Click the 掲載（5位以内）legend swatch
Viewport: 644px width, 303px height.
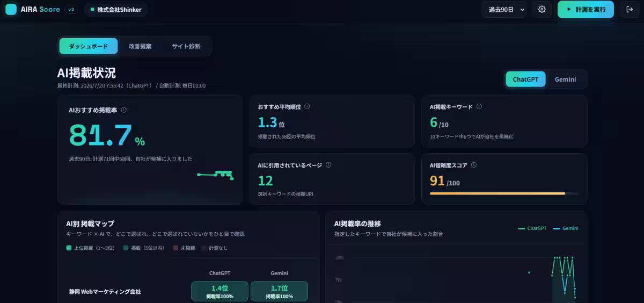click(126, 248)
